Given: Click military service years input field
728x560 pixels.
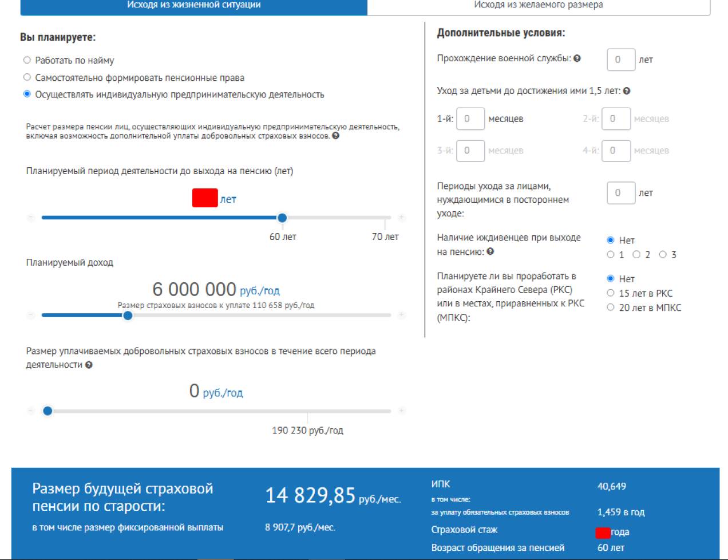Looking at the screenshot, I should (621, 60).
